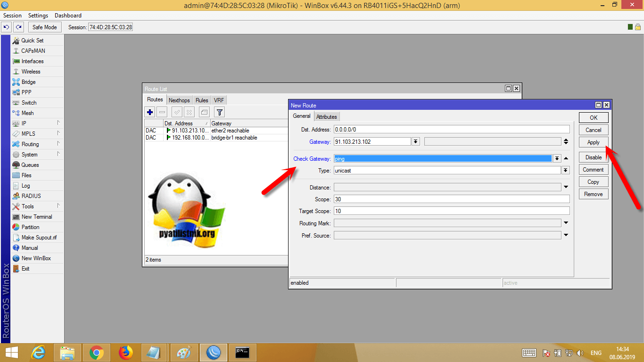The image size is (644, 362).
Task: Switch to the Attributes tab
Action: point(326,117)
